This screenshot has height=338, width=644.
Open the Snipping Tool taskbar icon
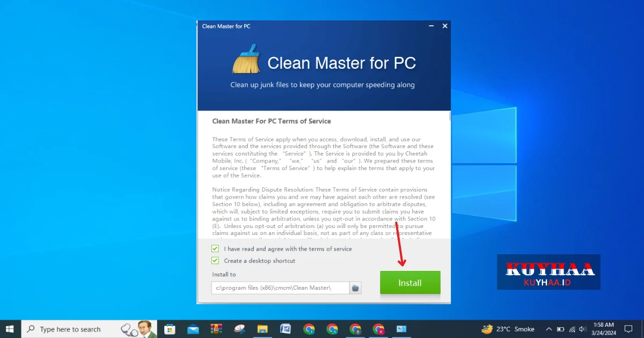239,329
